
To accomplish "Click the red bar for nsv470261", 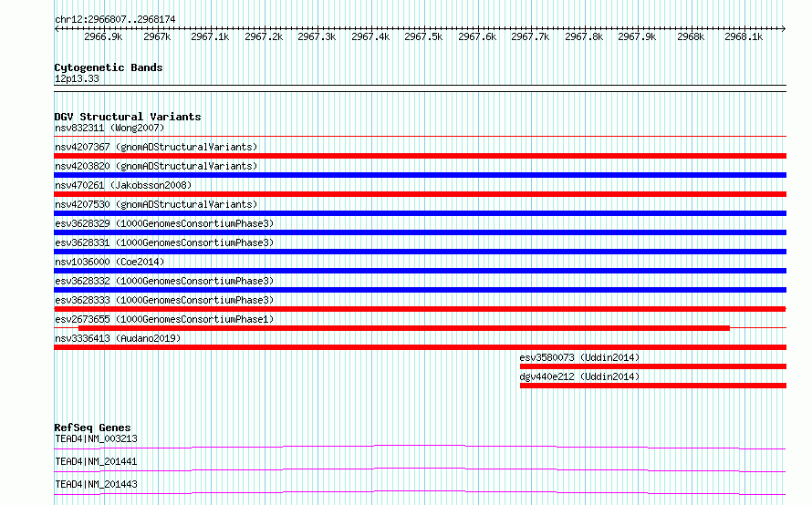I will coord(420,194).
